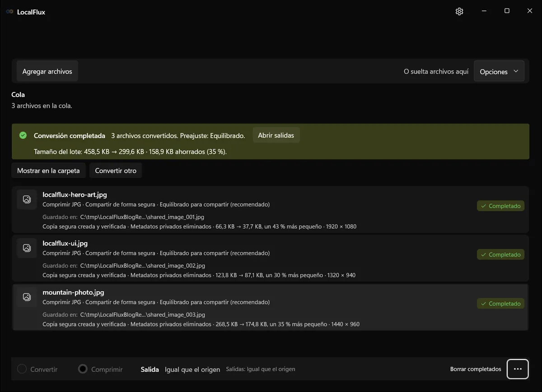The image size is (542, 392).
Task: Click the green conversion completed checkmark icon
Action: pyautogui.click(x=23, y=135)
